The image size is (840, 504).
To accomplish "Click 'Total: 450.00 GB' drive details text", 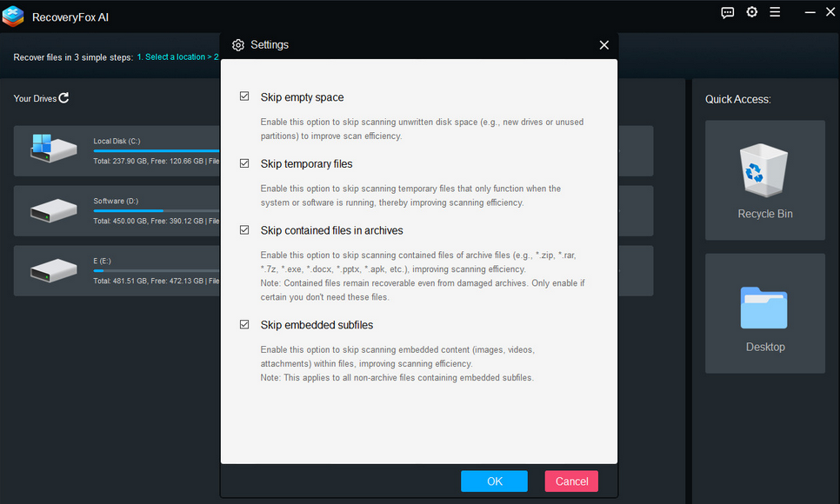I will point(157,221).
